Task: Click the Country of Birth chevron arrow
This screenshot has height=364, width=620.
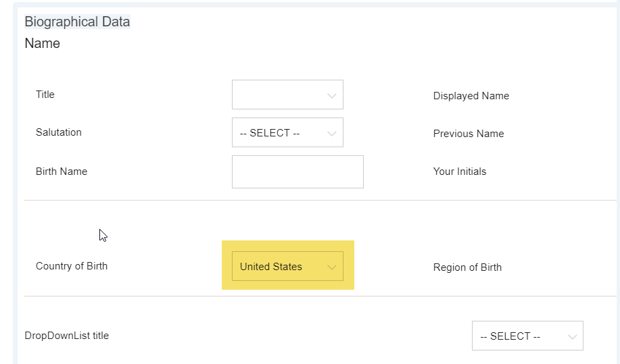Action: [x=332, y=267]
